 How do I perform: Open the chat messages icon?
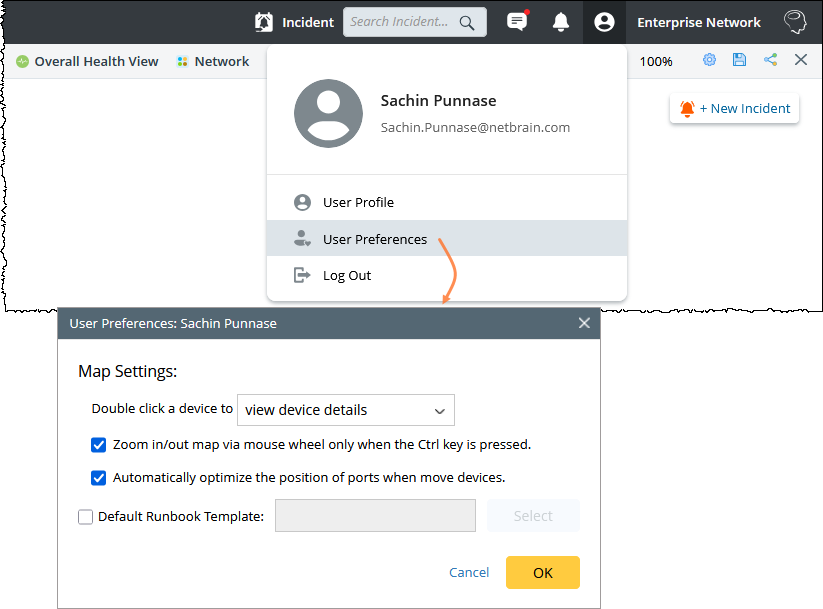point(517,22)
